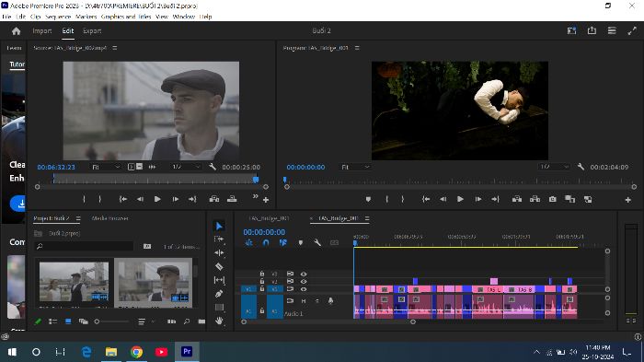The image size is (644, 362).
Task: Open Button Editor plus in Program monitor
Action: [x=628, y=200]
